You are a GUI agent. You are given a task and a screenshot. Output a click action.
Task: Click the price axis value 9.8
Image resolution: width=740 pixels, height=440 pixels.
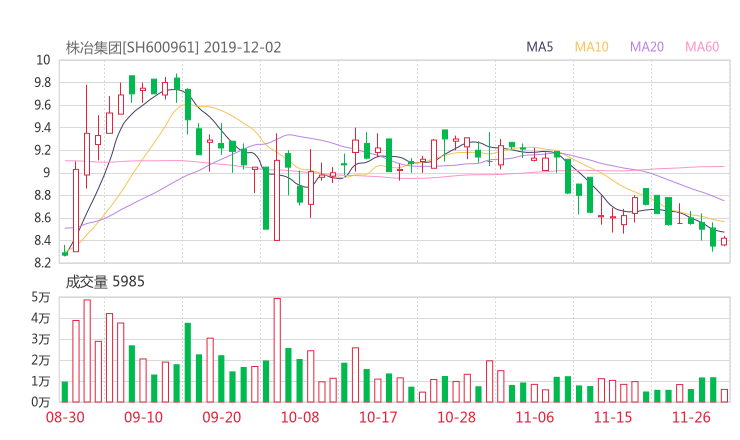coord(42,83)
